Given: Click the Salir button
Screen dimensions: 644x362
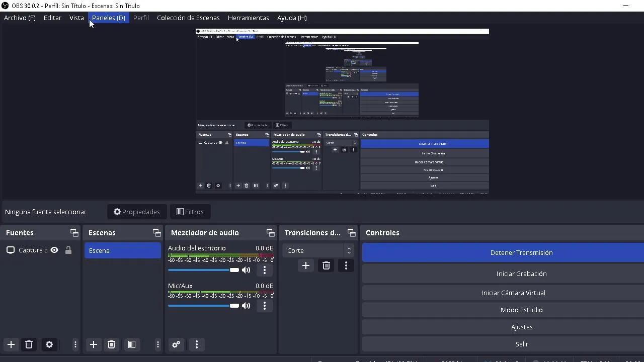Looking at the screenshot, I should click(503, 344).
